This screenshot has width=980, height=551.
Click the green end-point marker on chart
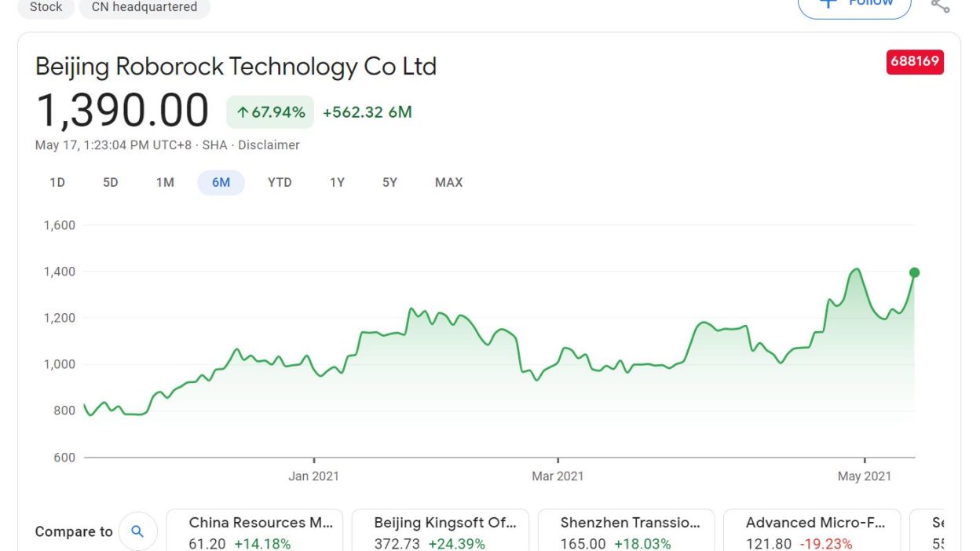[914, 272]
